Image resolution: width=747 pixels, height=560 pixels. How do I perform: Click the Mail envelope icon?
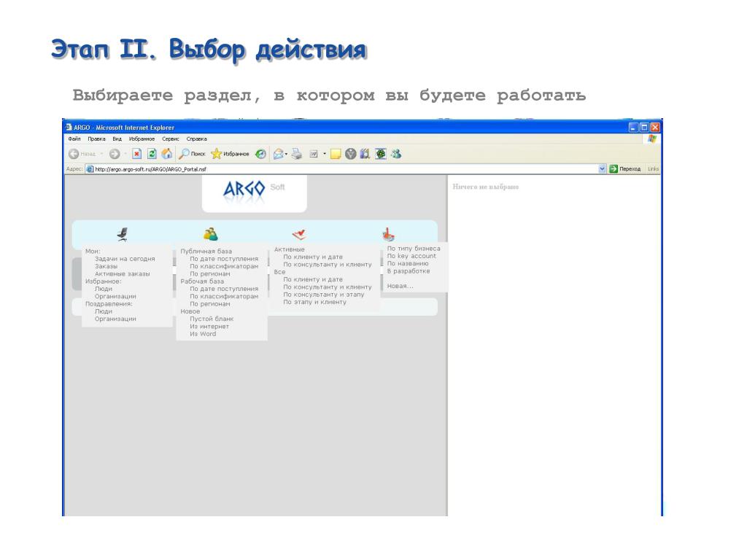pyautogui.click(x=278, y=154)
